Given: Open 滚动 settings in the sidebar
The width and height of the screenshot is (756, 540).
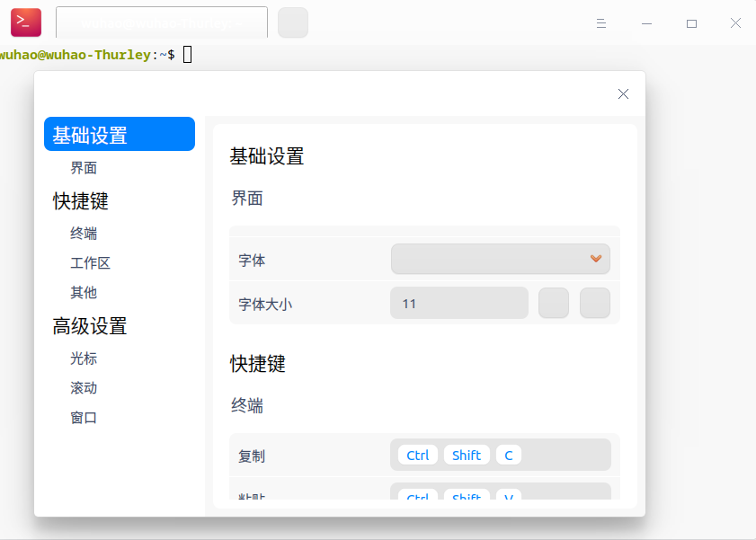Looking at the screenshot, I should tap(84, 388).
